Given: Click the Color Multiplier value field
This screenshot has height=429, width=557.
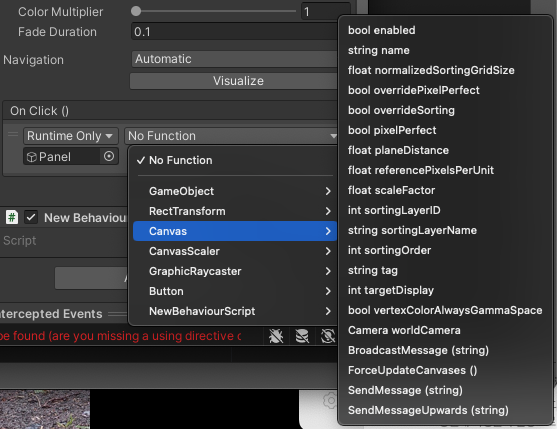Looking at the screenshot, I should [325, 12].
